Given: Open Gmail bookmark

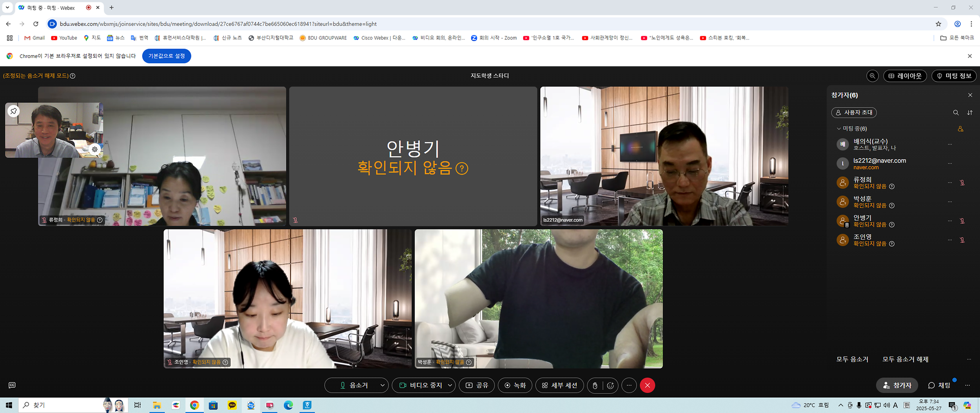Looking at the screenshot, I should click(34, 38).
